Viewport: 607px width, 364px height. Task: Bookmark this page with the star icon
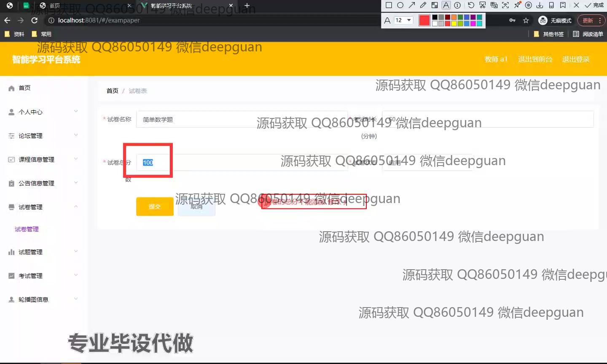526,20
